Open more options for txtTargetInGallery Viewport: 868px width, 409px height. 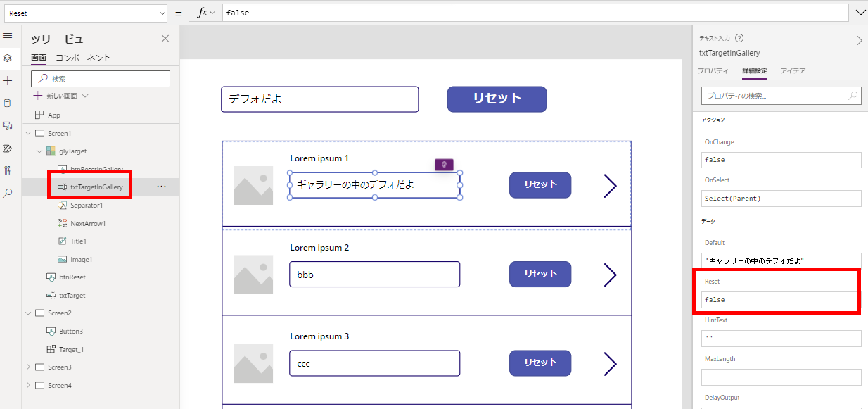162,187
